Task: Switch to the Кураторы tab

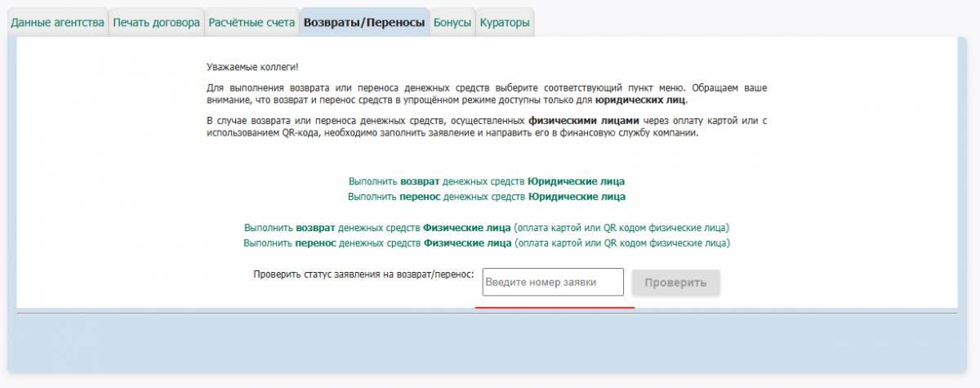Action: click(x=505, y=23)
